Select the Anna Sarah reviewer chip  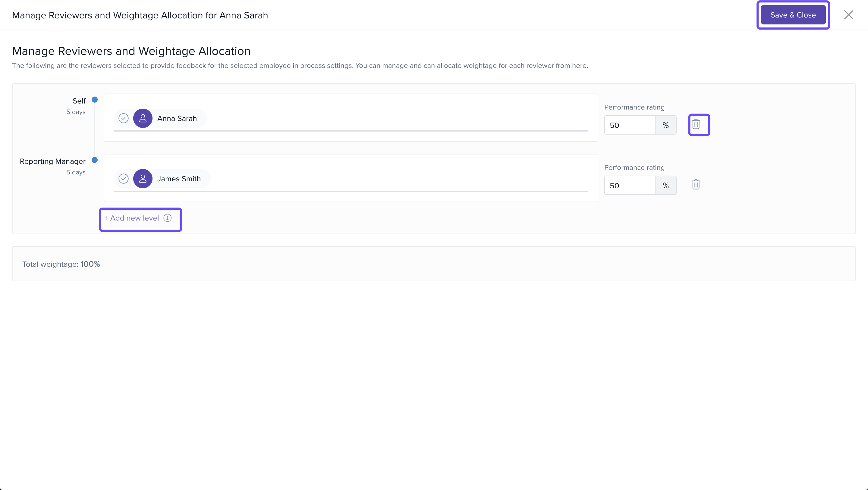click(177, 118)
